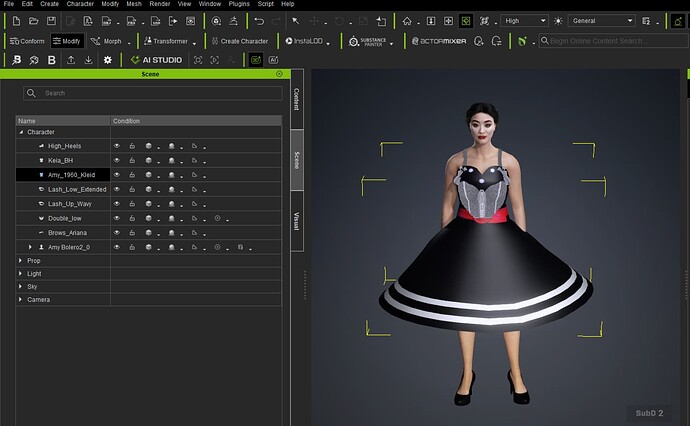This screenshot has height=426, width=690.
Task: Select the arrow selection tool
Action: [296, 21]
